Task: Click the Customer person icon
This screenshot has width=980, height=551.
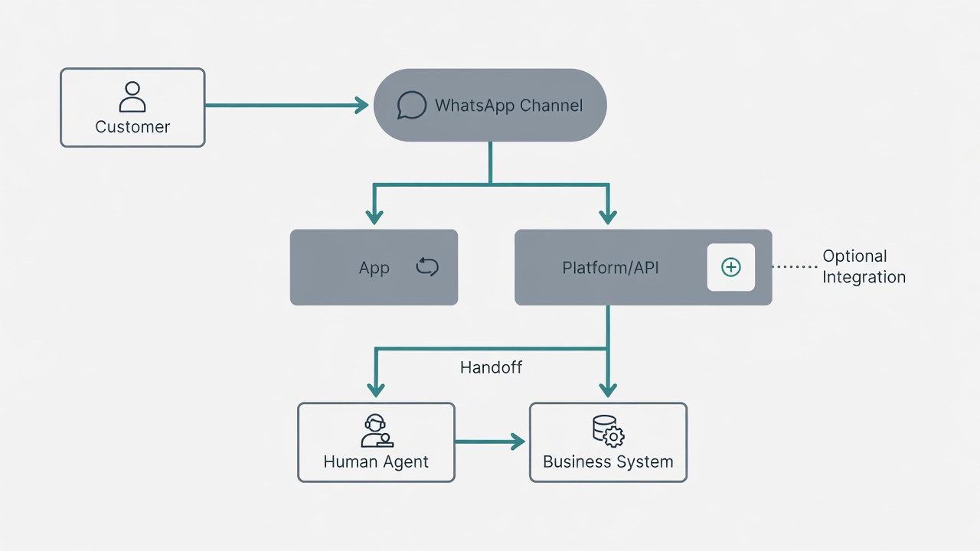Action: 132,97
